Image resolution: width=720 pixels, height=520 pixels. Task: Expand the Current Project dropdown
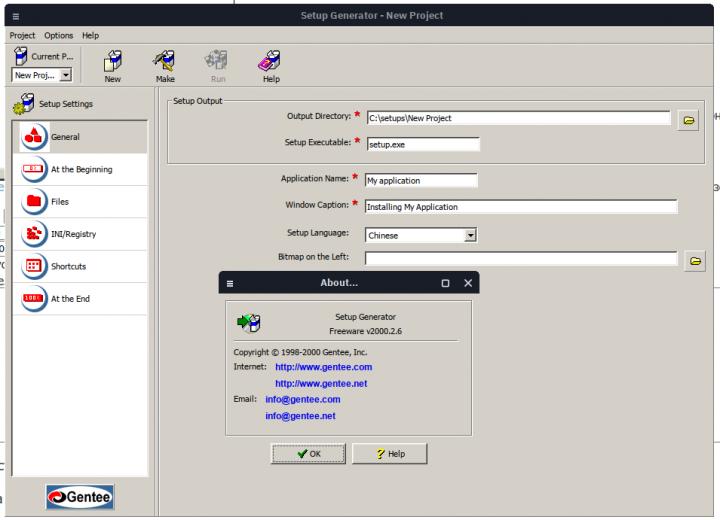[x=65, y=76]
